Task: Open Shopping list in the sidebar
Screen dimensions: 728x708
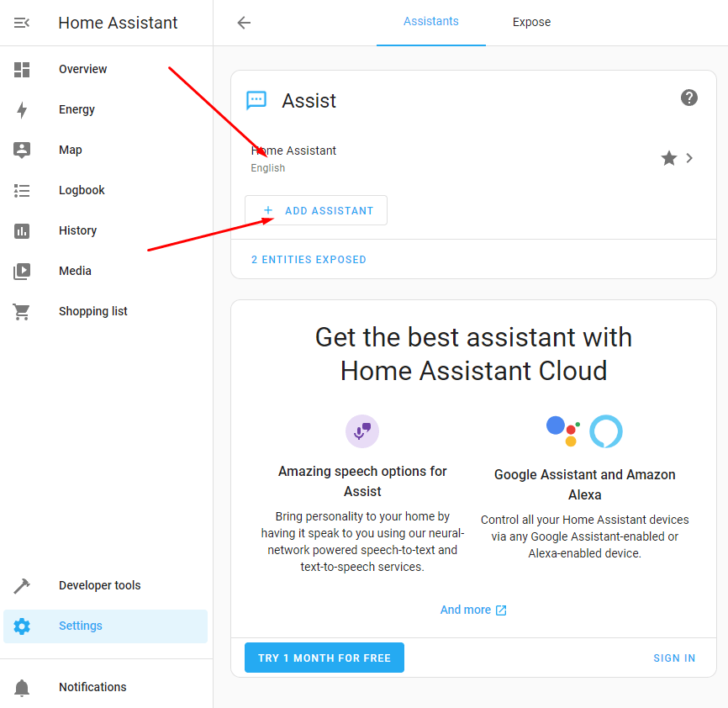Action: (105, 312)
